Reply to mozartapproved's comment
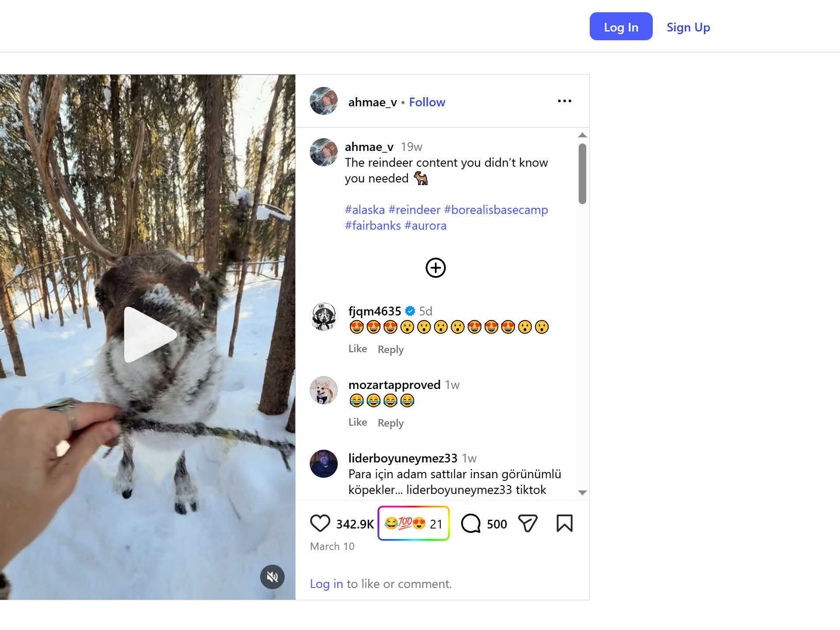Screen dimensions: 840x630 coord(391,423)
